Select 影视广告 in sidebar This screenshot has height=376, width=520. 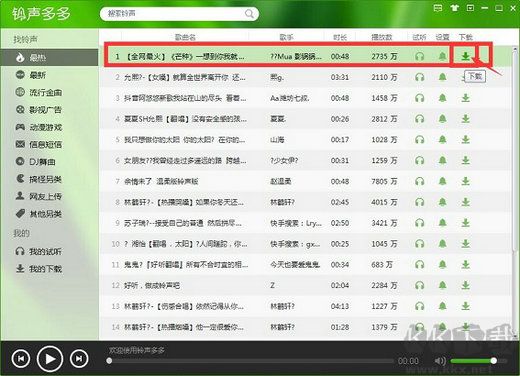[x=49, y=110]
